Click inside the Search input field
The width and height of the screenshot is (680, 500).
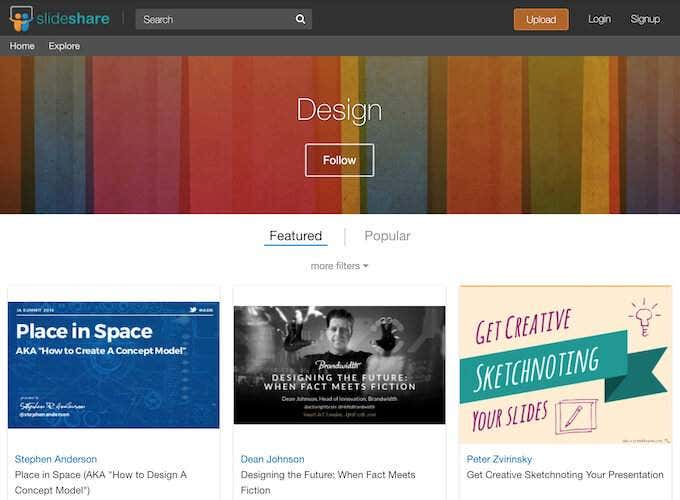215,19
